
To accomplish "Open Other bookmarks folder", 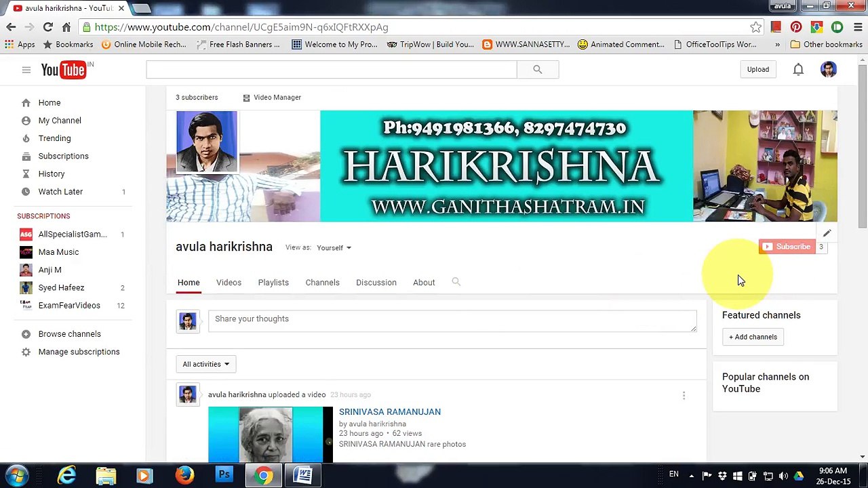I will (826, 44).
